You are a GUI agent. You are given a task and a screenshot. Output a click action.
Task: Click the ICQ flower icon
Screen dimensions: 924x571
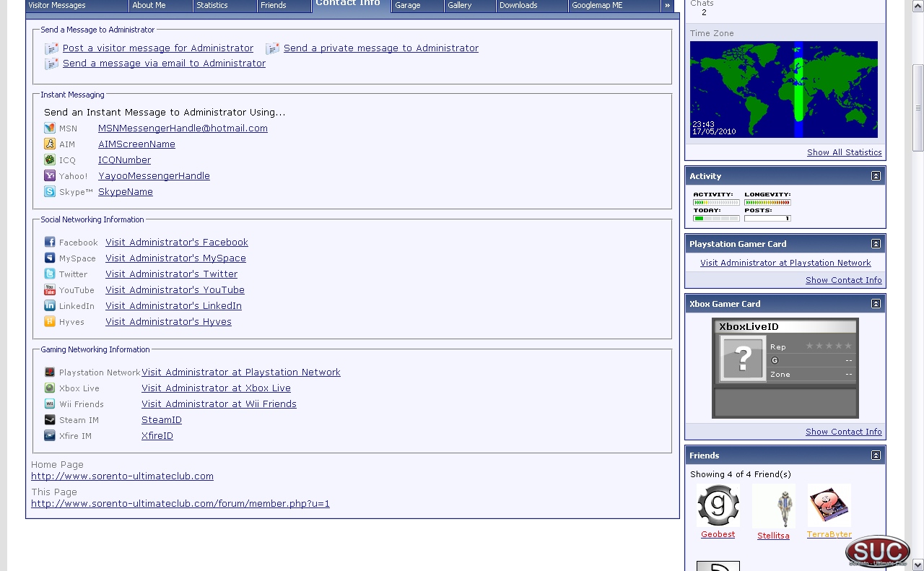coord(50,160)
